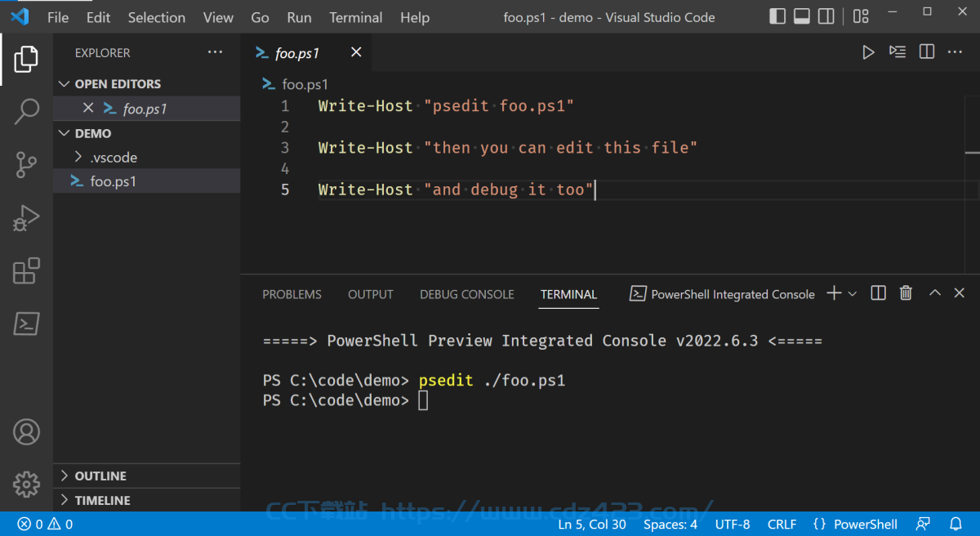This screenshot has width=980, height=536.
Task: Click the "psedit foo.ps1" code line
Action: point(447,106)
